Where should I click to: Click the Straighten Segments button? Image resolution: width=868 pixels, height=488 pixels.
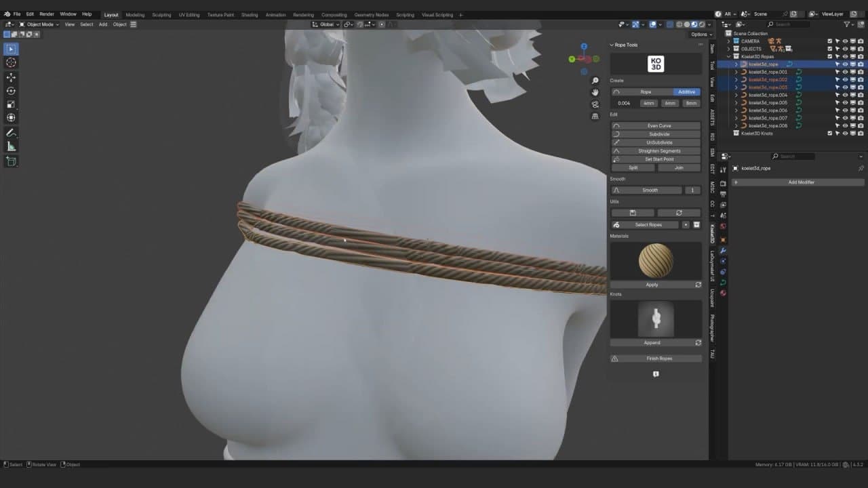[x=656, y=151]
